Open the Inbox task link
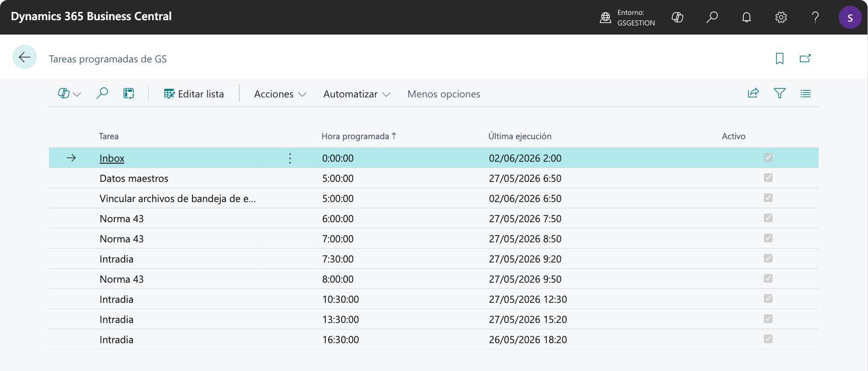Viewport: 868px width, 371px height. click(112, 158)
